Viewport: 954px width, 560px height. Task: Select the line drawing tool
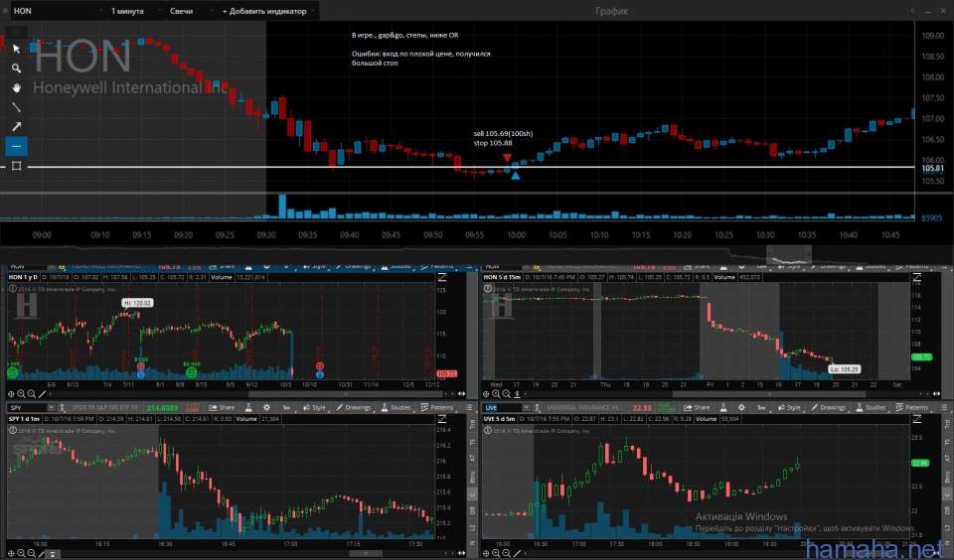click(17, 107)
